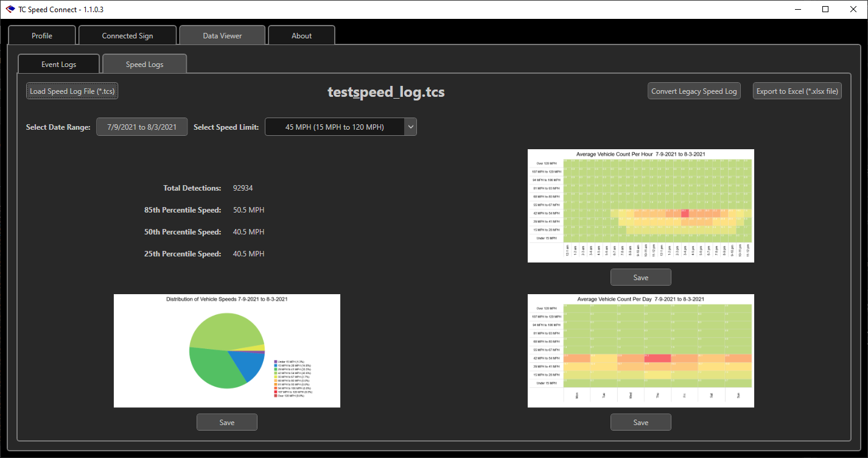868x458 pixels.
Task: Click the Total Detections value 92934
Action: click(x=243, y=188)
